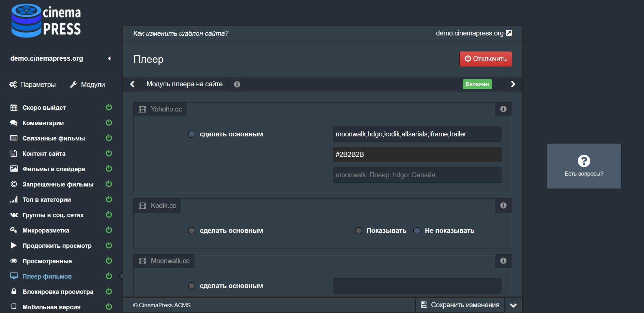644x313 pixels.
Task: Go to next module with right chevron
Action: click(513, 84)
